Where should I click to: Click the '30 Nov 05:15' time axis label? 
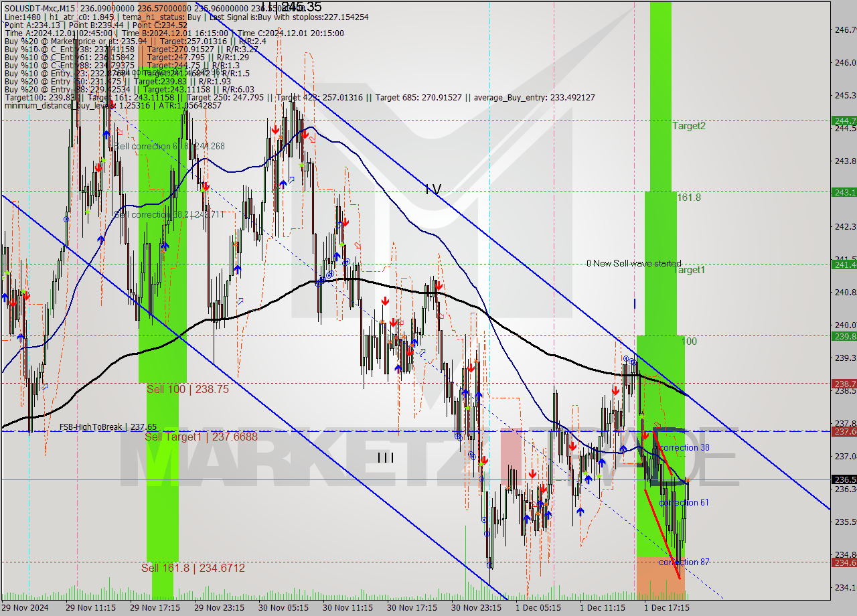point(283,608)
